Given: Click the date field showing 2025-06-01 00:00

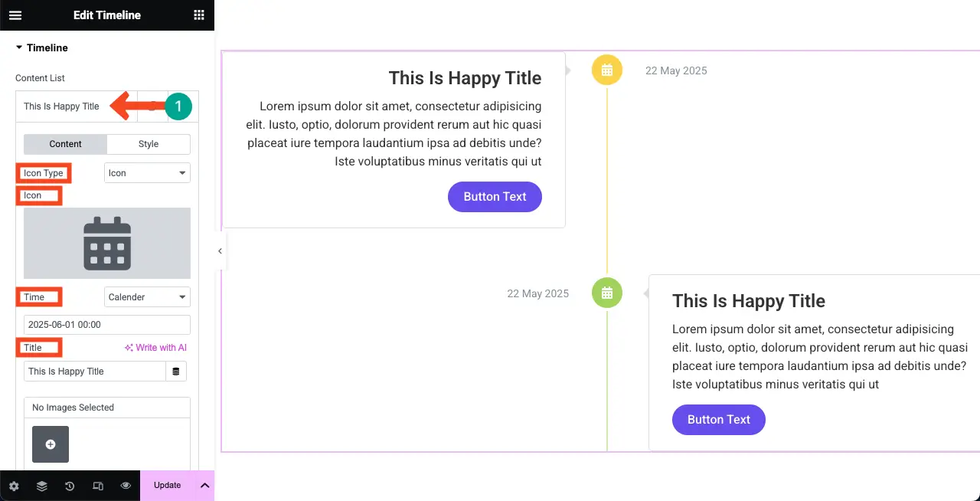Looking at the screenshot, I should (107, 325).
